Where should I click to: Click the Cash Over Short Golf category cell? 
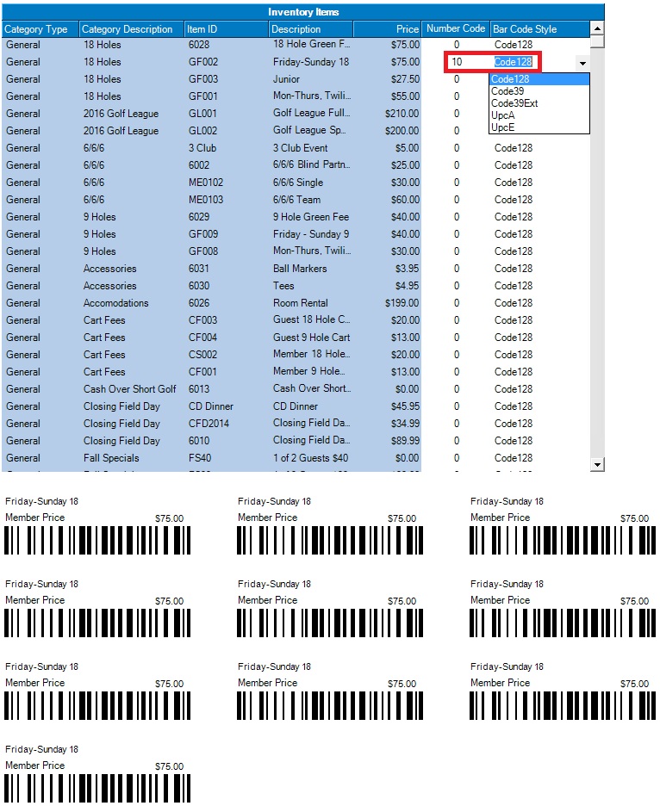(130, 389)
